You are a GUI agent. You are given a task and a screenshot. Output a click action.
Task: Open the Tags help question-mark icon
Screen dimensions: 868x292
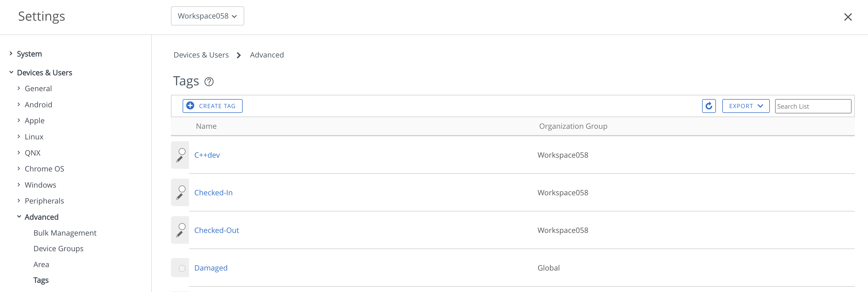pos(209,82)
